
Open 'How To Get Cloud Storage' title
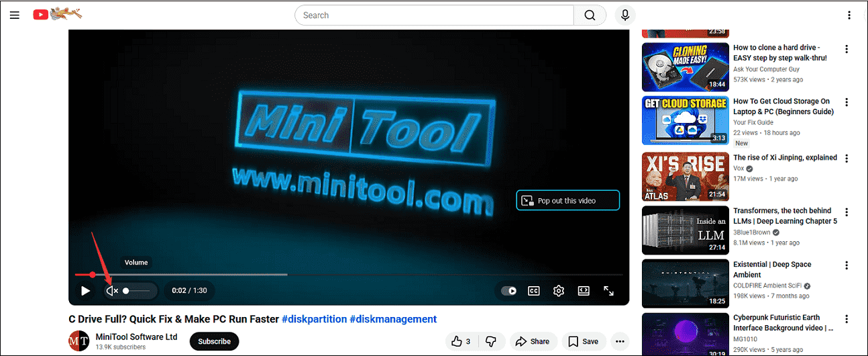tap(783, 107)
